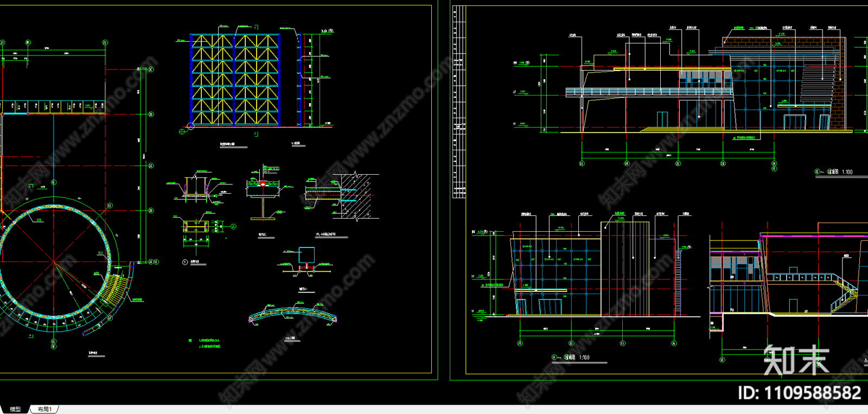
Task: Switch to the 模型 model tab
Action: pyautogui.click(x=15, y=409)
